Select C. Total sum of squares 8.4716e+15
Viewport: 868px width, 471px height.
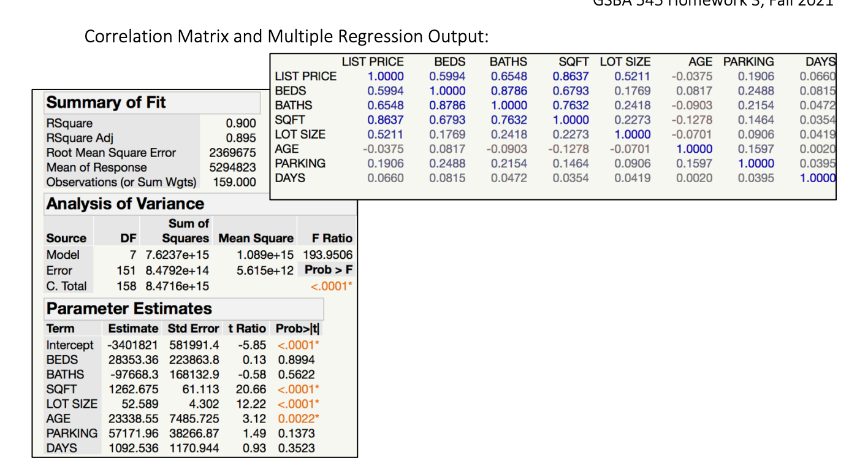pos(176,286)
